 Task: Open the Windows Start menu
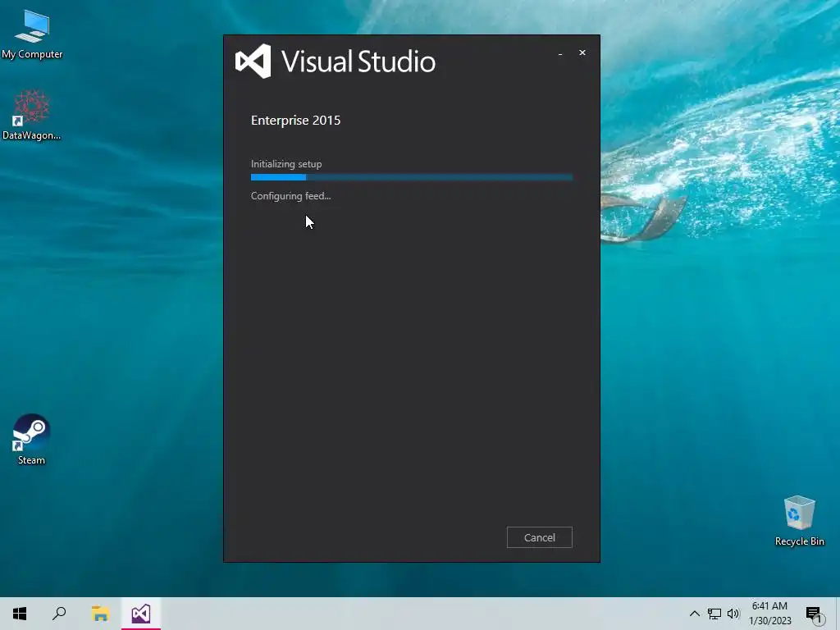point(20,614)
